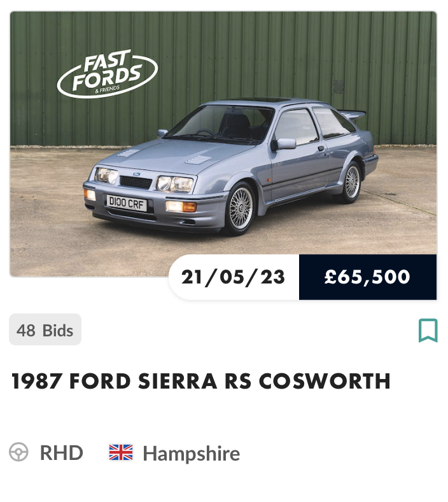Click the 21/05/23 date label
The image size is (448, 502).
coord(234,277)
